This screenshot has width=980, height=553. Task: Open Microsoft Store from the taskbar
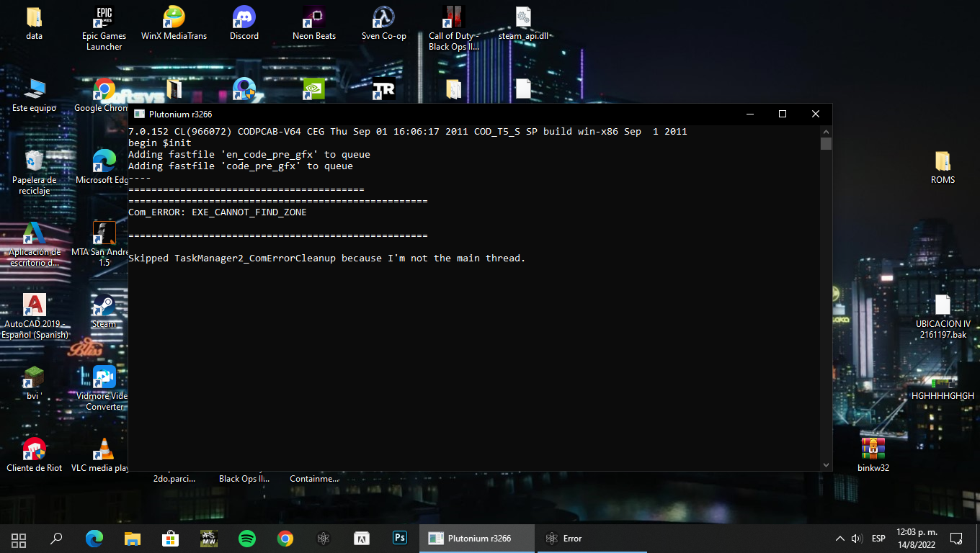171,539
